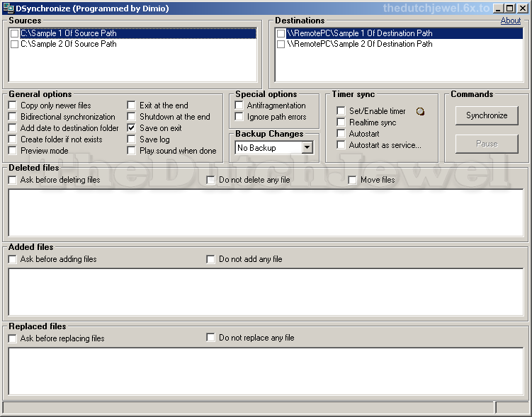Open the About link
Image resolution: width=532 pixels, height=417 pixels.
point(511,21)
